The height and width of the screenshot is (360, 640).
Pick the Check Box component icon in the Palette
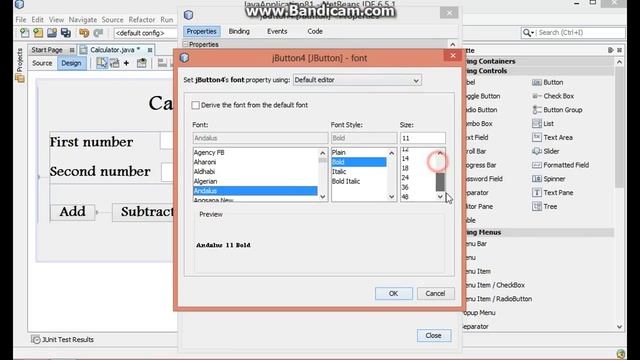coord(537,96)
